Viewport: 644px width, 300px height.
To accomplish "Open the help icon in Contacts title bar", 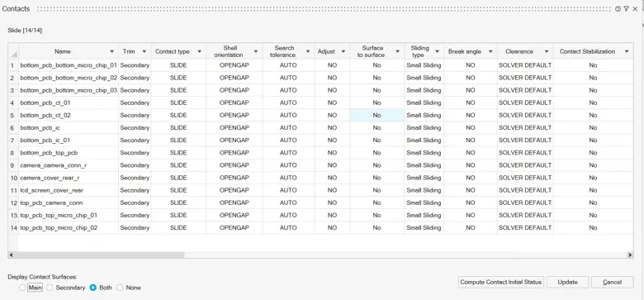I will coord(618,8).
